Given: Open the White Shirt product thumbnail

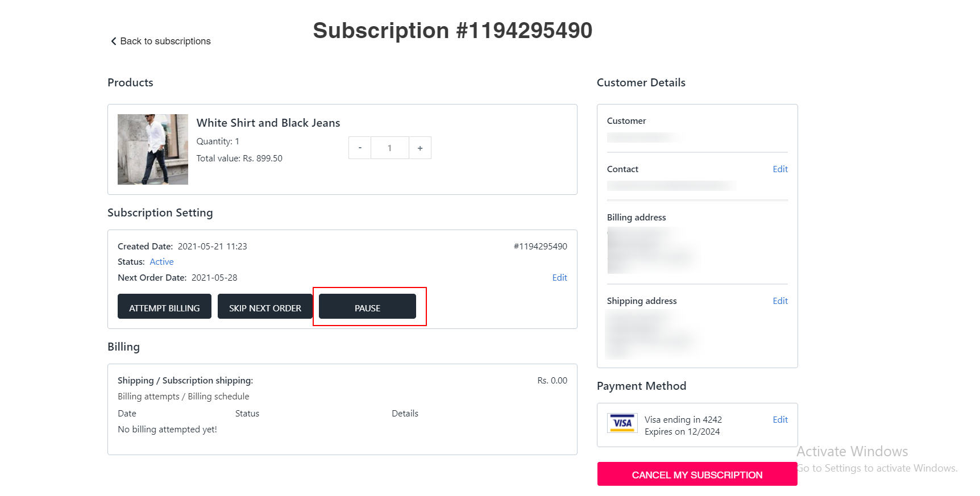Looking at the screenshot, I should [153, 149].
